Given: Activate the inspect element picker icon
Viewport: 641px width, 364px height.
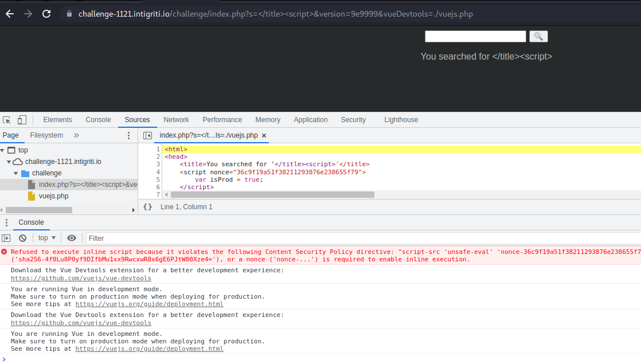Looking at the screenshot, I should pyautogui.click(x=6, y=120).
